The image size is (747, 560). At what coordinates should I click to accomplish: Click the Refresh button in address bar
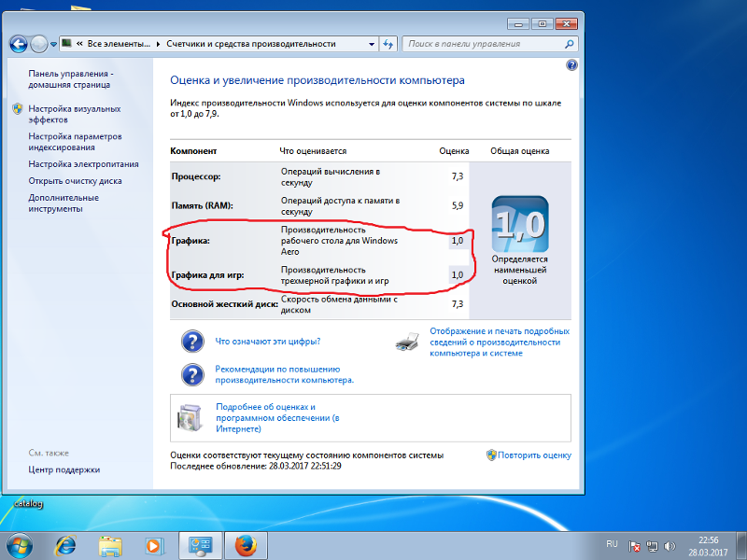point(388,44)
